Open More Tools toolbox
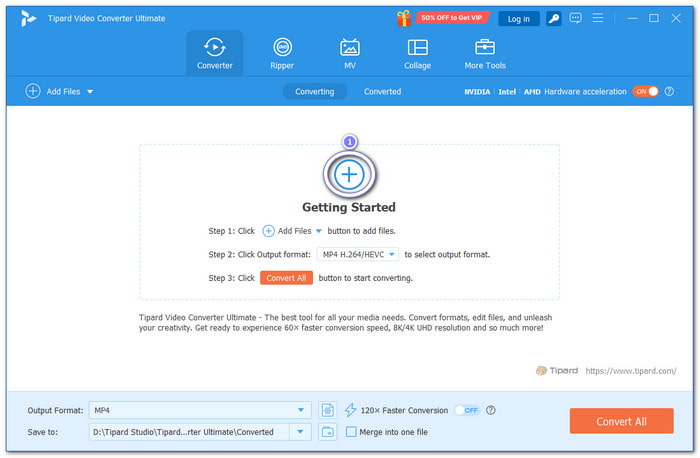 pyautogui.click(x=485, y=54)
